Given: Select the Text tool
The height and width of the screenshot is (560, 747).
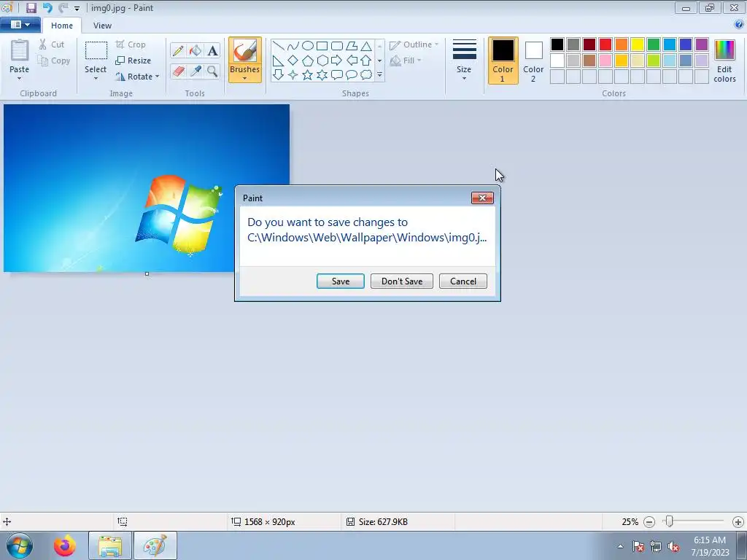Looking at the screenshot, I should [212, 50].
